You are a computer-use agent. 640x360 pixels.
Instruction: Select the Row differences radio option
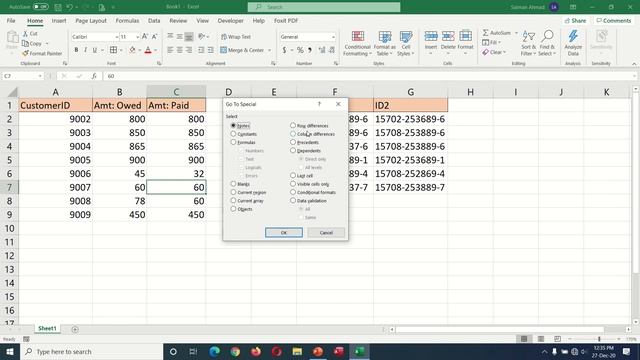point(293,125)
